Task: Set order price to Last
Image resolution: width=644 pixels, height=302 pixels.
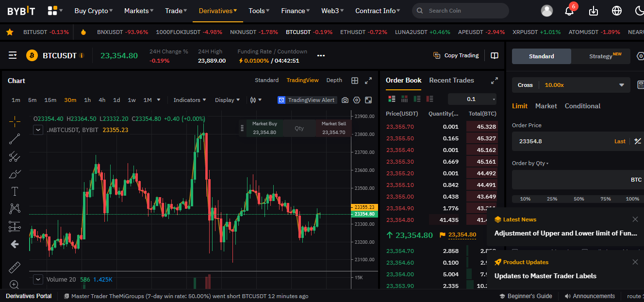Action: tap(620, 141)
